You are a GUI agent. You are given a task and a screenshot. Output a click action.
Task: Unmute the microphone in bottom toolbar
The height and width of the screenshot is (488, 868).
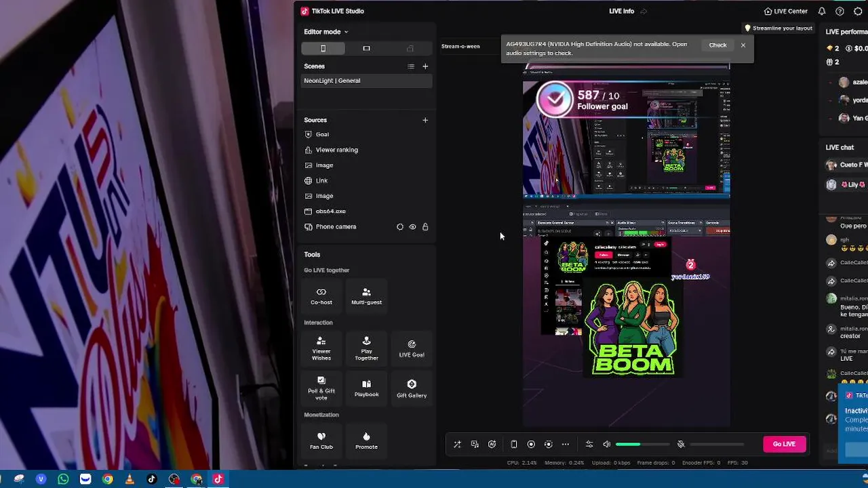coord(681,445)
